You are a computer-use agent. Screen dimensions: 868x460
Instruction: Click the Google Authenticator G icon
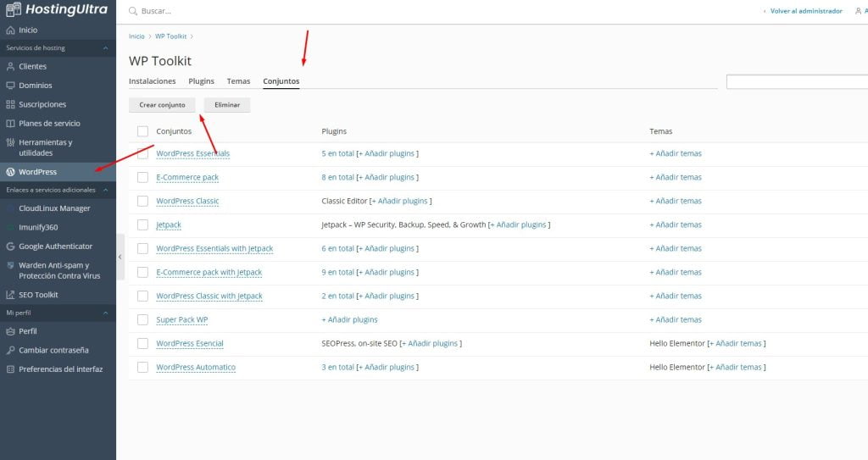click(10, 247)
